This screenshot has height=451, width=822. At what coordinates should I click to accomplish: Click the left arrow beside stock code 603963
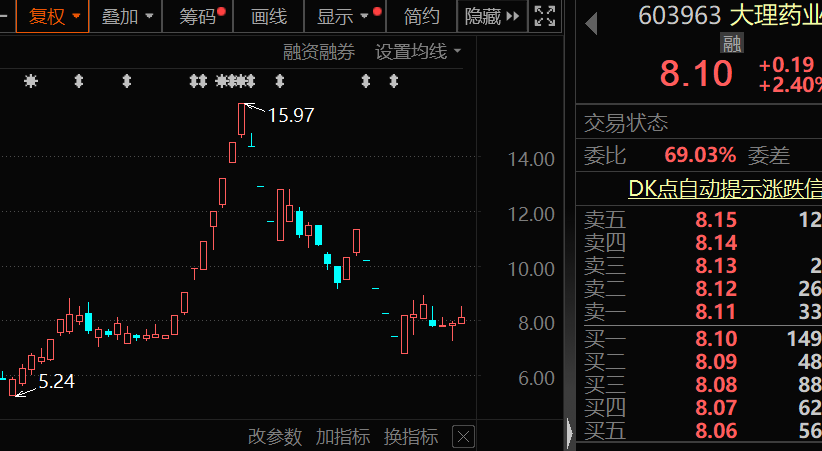click(591, 24)
